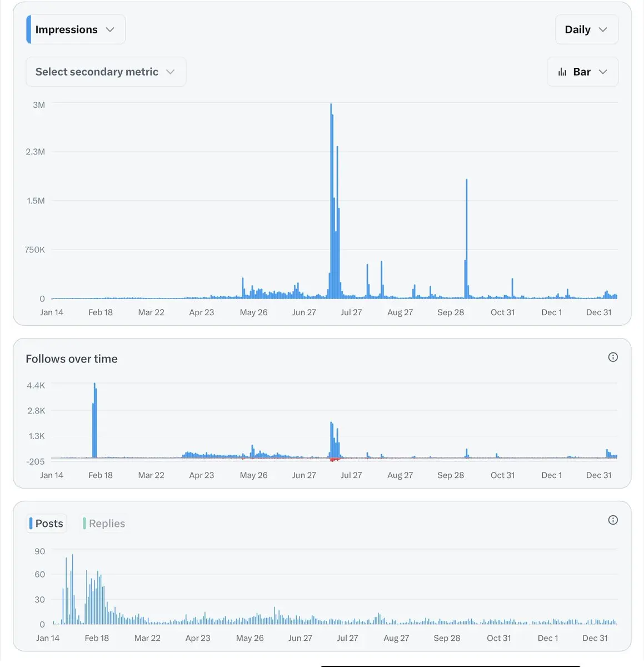The height and width of the screenshot is (667, 644).
Task: Click the late September impressions spike bar
Action: pyautogui.click(x=467, y=238)
